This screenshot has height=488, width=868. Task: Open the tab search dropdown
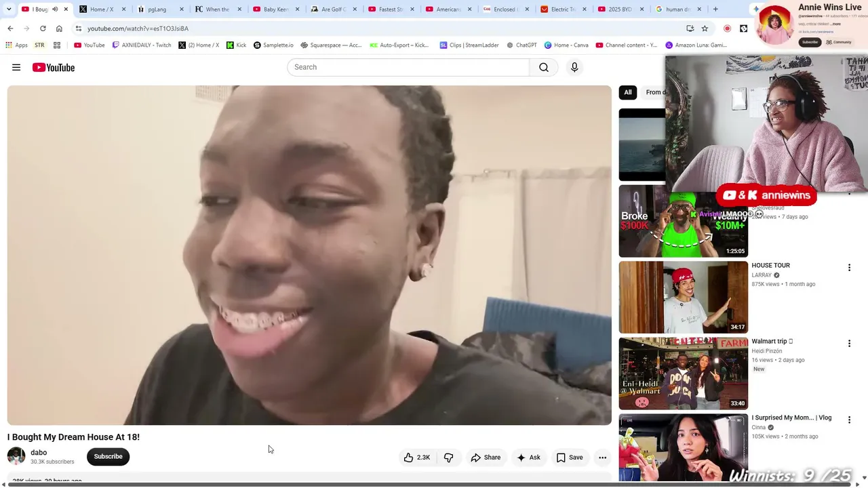(x=9, y=9)
